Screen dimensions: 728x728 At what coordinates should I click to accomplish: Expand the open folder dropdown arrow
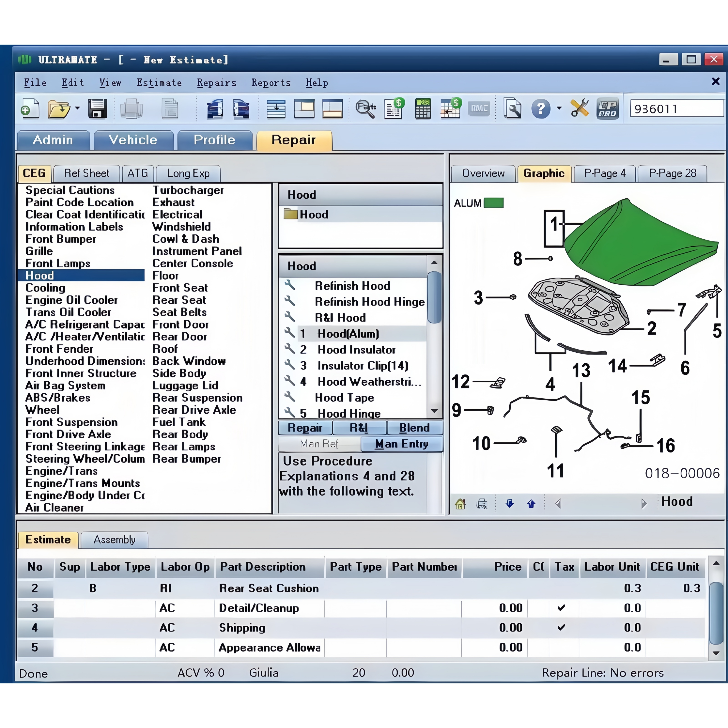point(77,108)
